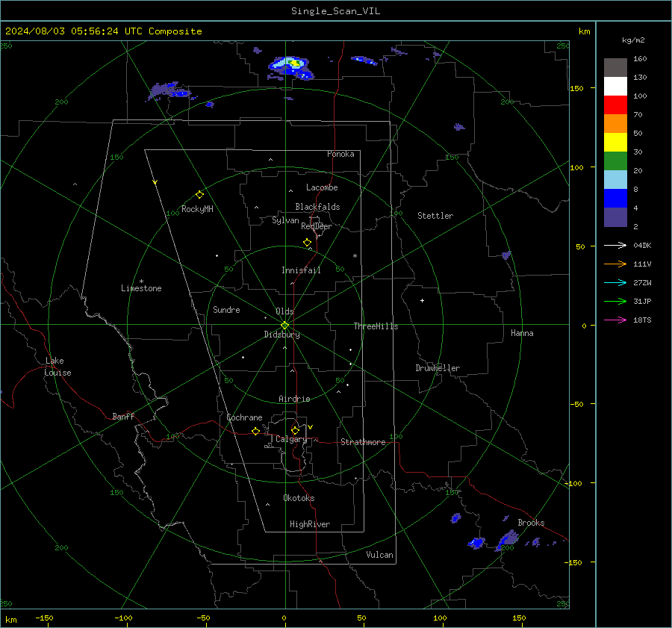Click the 2024/08/03 05:56:24 UTC Composite timestamp
672x628 pixels.
pyautogui.click(x=103, y=31)
